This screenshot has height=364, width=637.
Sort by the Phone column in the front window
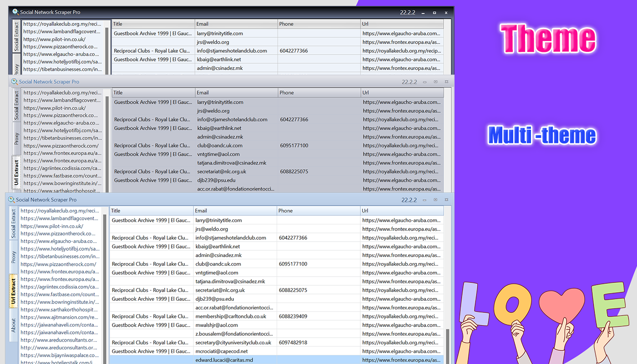pyautogui.click(x=318, y=211)
